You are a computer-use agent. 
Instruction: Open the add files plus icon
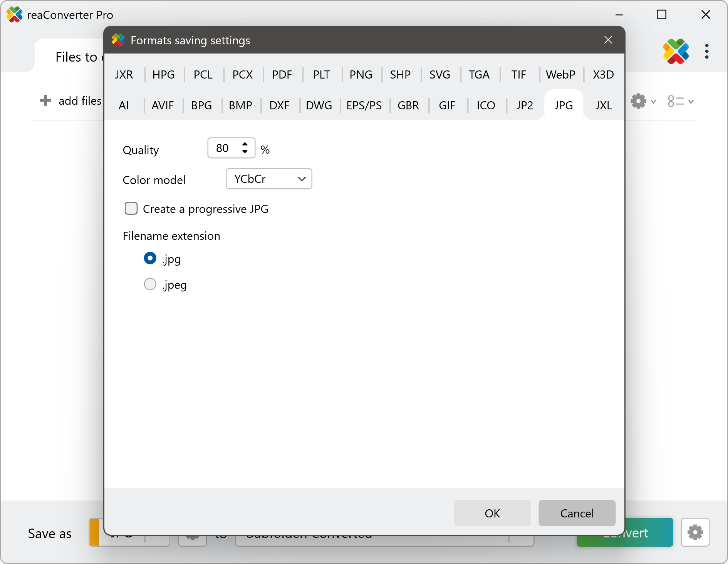[x=45, y=100]
